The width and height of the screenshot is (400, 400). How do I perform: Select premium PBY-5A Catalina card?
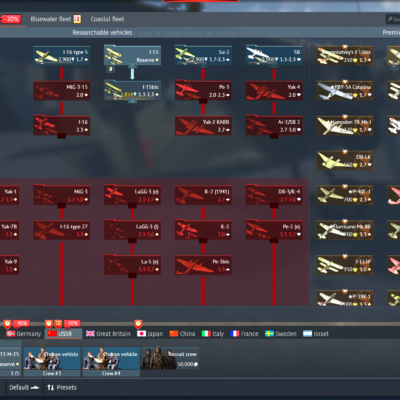point(345,91)
